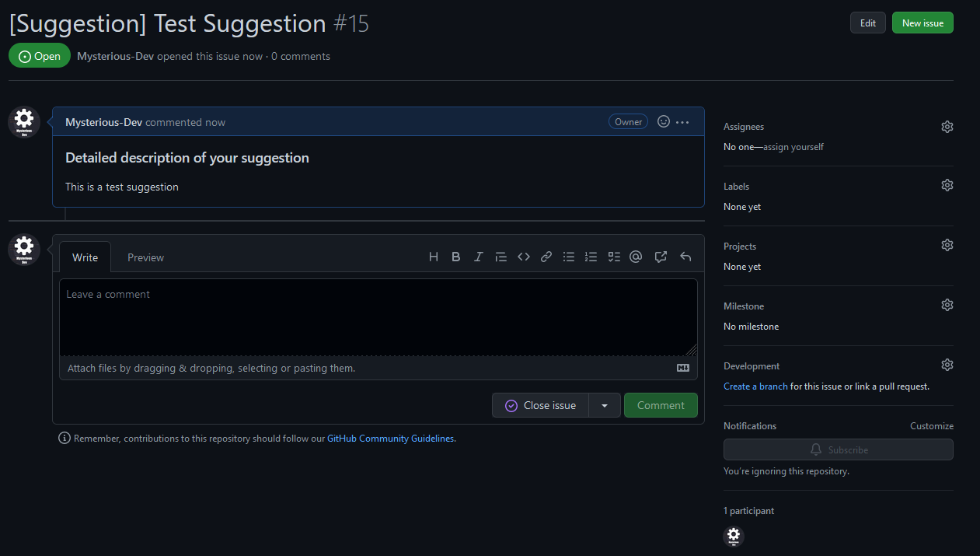This screenshot has height=556, width=980.
Task: Click Mysterious-Dev name in comment header
Action: (104, 122)
